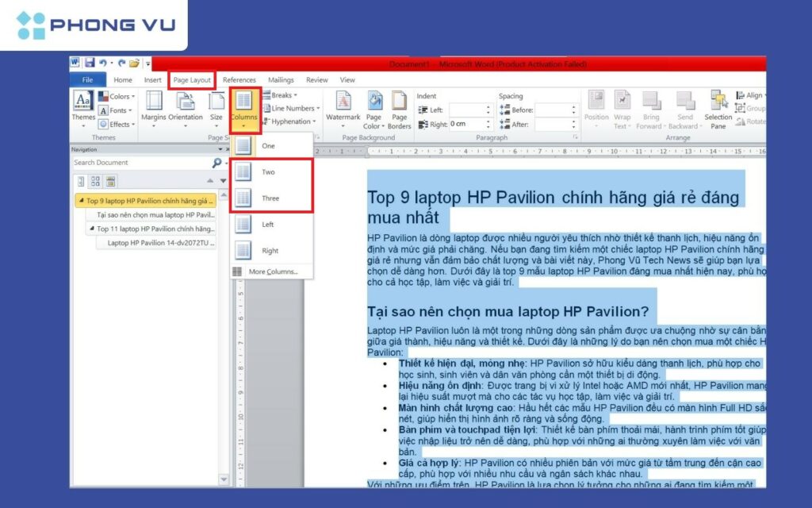Click the Search Document field
812x508 pixels.
[140, 163]
